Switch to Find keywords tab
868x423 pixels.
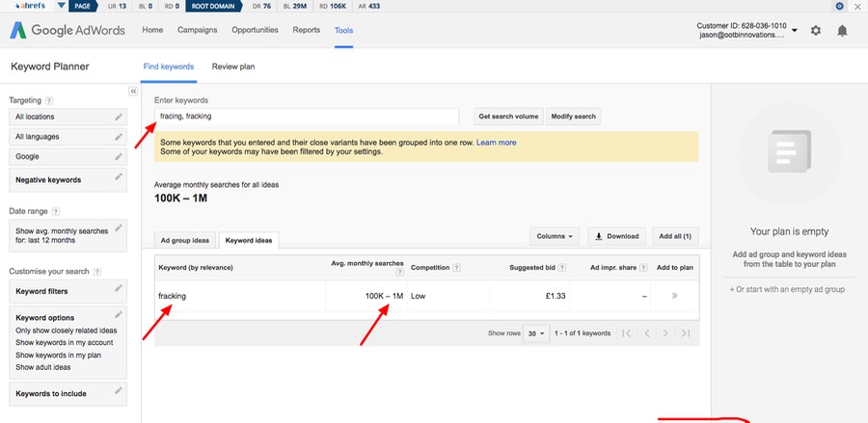(169, 66)
